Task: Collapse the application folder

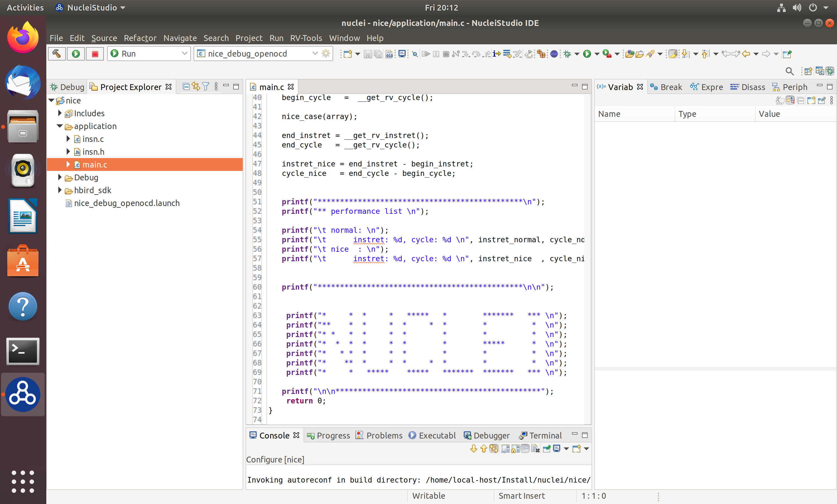Action: 60,126
